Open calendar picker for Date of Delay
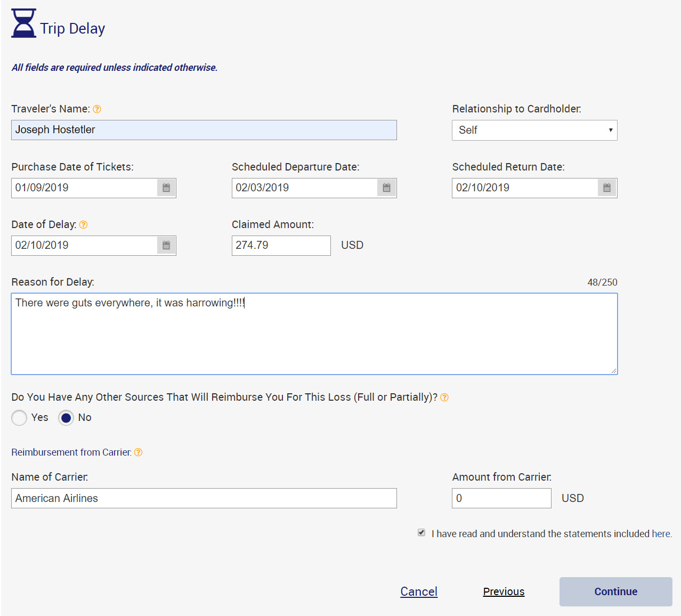 pyautogui.click(x=166, y=245)
